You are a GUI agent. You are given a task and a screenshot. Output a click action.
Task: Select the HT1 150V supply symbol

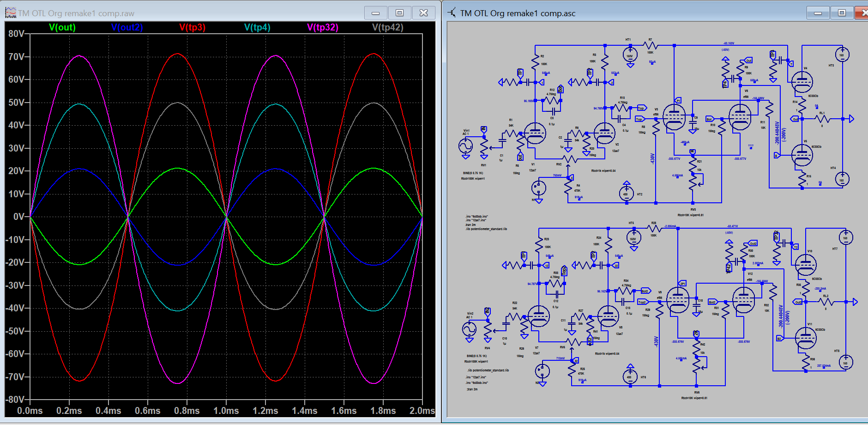pos(630,55)
